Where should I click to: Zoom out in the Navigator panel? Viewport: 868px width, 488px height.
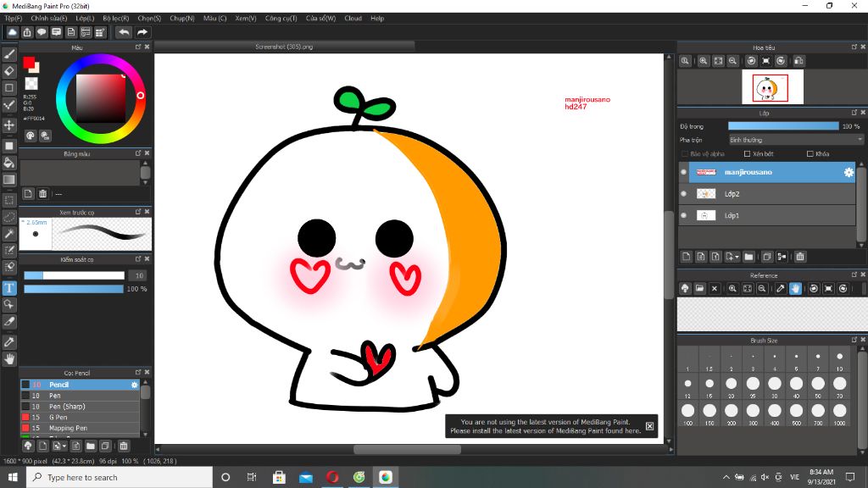(732, 61)
